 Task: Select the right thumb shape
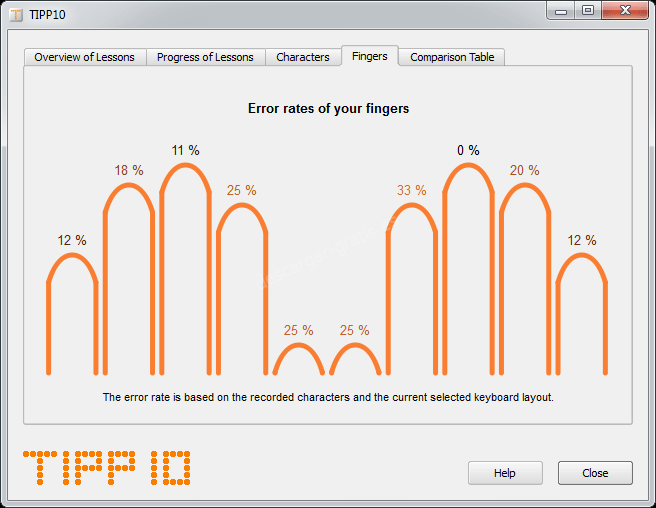pyautogui.click(x=354, y=359)
